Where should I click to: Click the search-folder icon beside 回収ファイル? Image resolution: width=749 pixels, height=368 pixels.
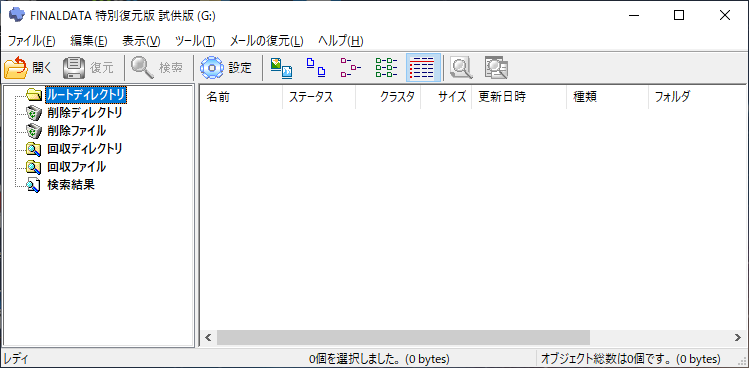click(34, 167)
